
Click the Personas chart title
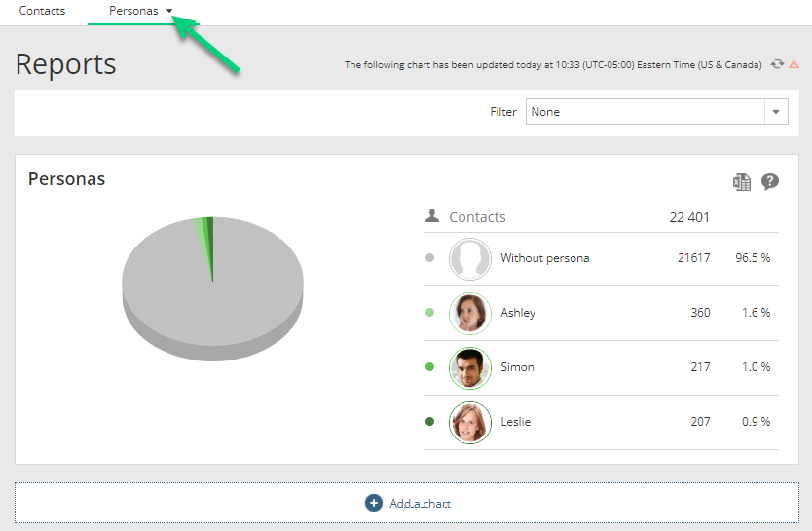[x=67, y=178]
